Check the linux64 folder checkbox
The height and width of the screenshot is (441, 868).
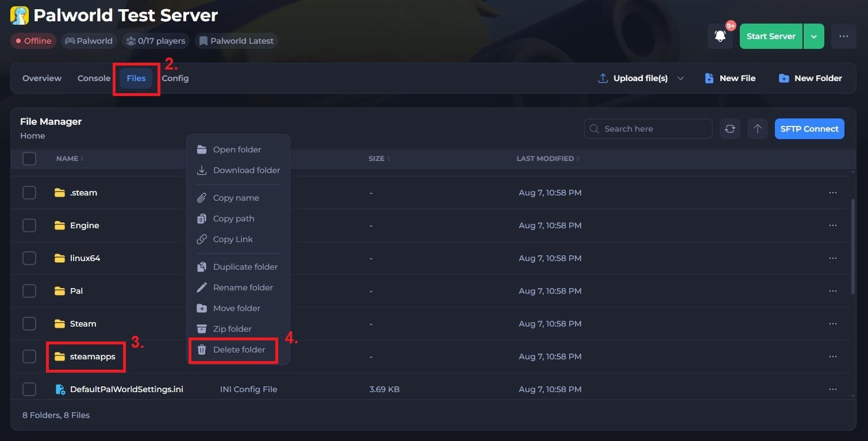(29, 258)
